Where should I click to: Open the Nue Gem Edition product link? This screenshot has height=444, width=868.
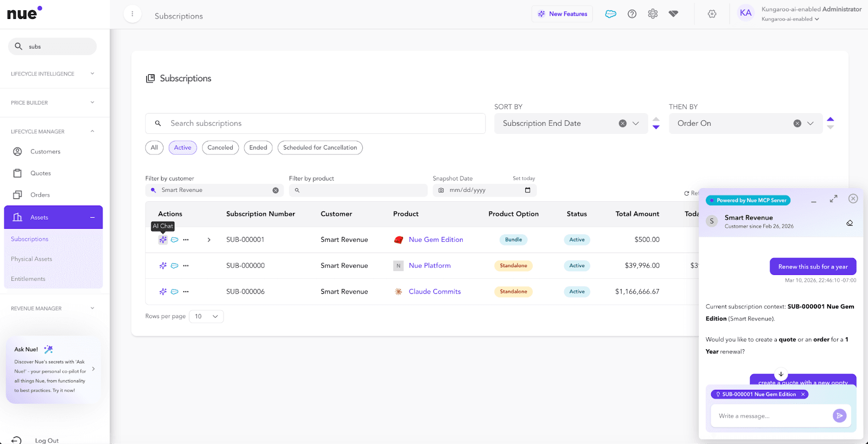[x=436, y=240]
